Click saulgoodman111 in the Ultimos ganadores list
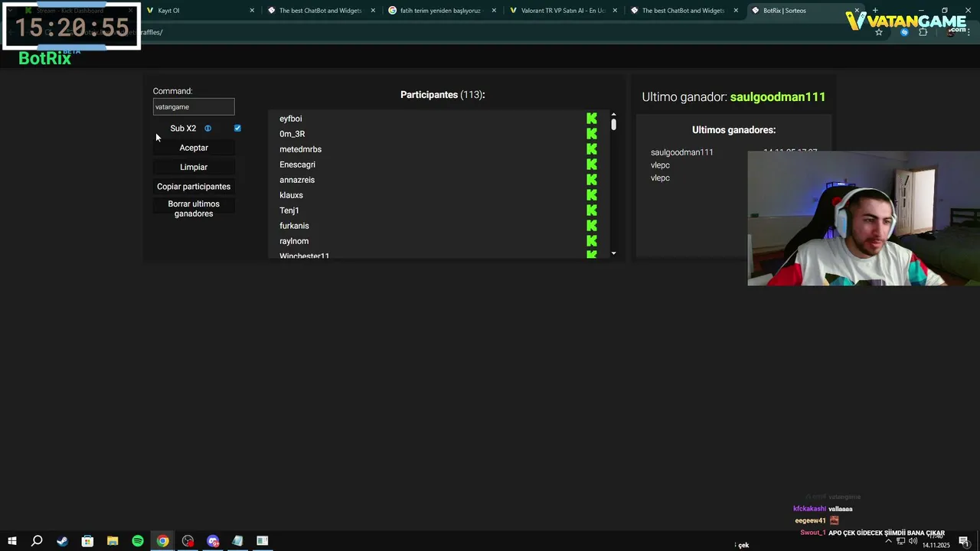 682,152
